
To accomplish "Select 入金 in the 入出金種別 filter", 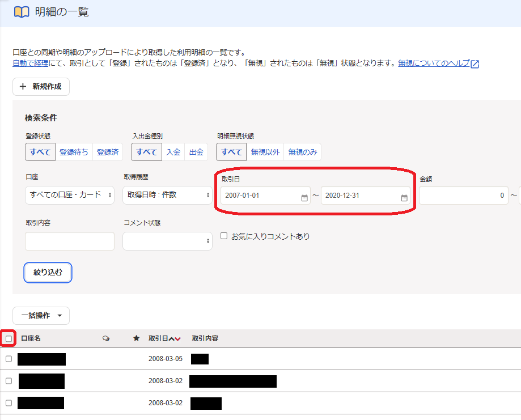I will 173,152.
